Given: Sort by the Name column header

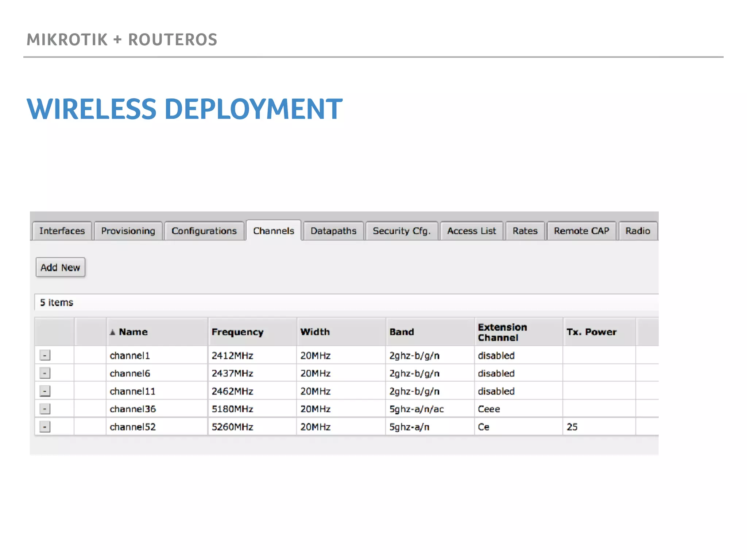Looking at the screenshot, I should (157, 332).
